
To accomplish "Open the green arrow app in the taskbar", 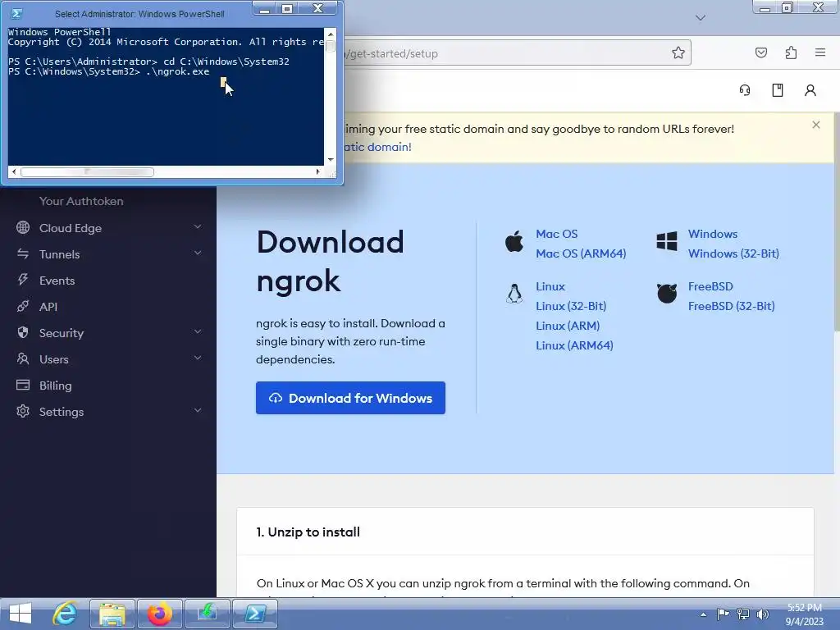I will tap(208, 614).
